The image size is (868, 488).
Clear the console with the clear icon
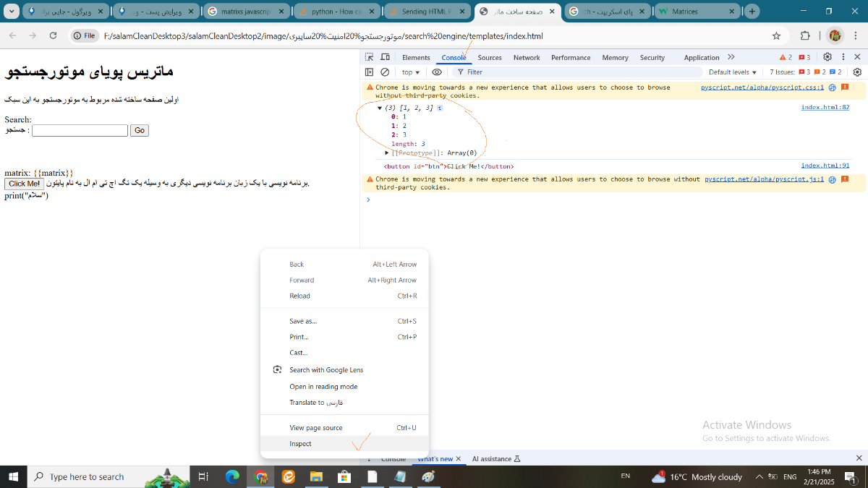385,72
